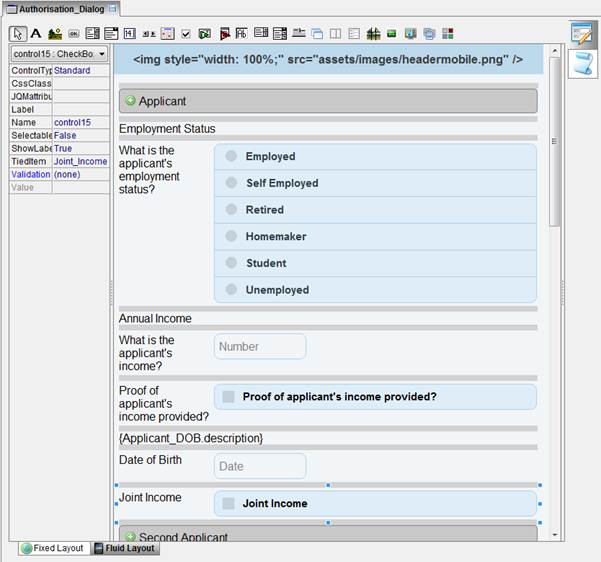
Task: Switch to the Fixed Layout tab
Action: click(52, 548)
